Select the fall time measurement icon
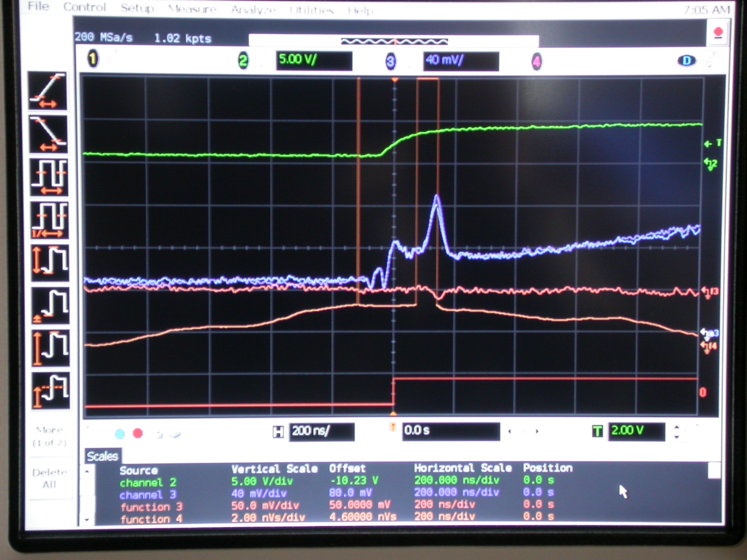 48,134
